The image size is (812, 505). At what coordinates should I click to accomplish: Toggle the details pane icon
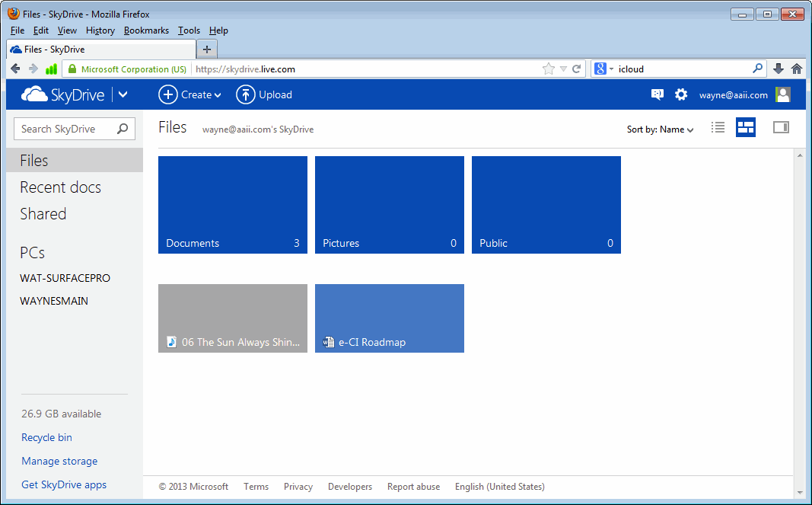[781, 127]
